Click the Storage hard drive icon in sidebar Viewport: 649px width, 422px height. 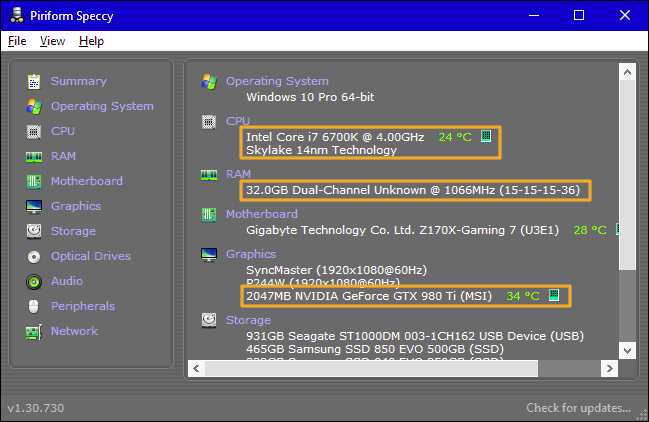(x=34, y=231)
